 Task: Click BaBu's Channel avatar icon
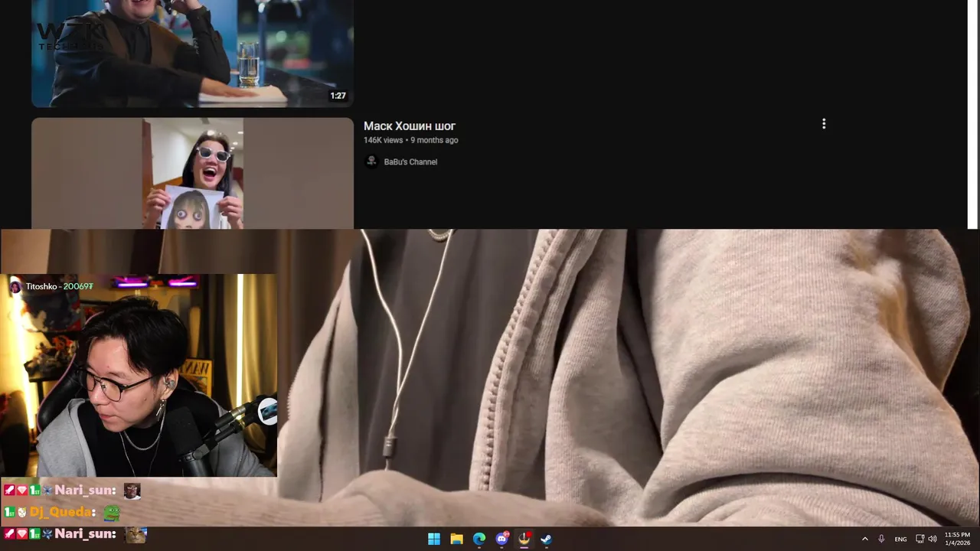click(371, 161)
